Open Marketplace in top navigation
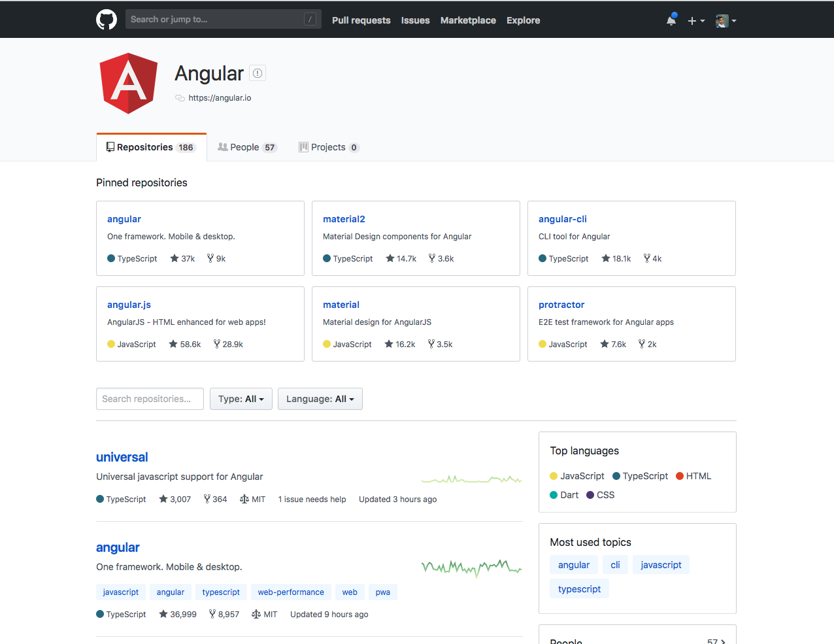834x644 pixels. click(x=468, y=20)
